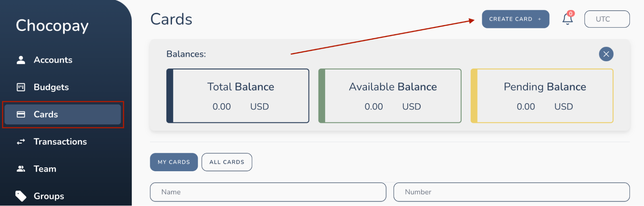Click the Cards credit card icon
This screenshot has width=644, height=206.
point(21,114)
